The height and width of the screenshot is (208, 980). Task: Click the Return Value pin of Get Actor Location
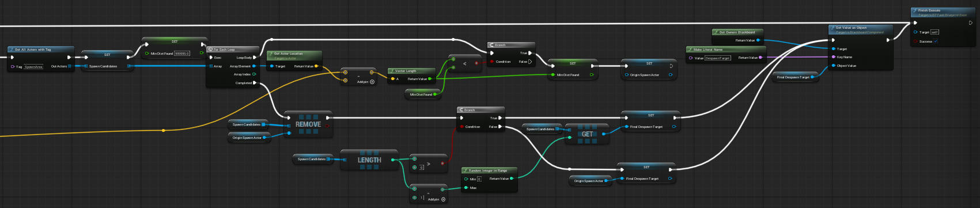[316, 66]
